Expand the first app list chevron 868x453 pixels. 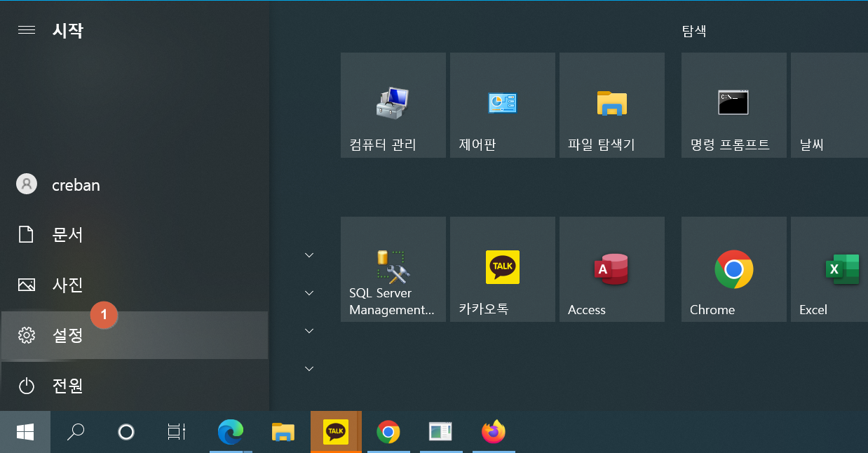[x=309, y=255]
